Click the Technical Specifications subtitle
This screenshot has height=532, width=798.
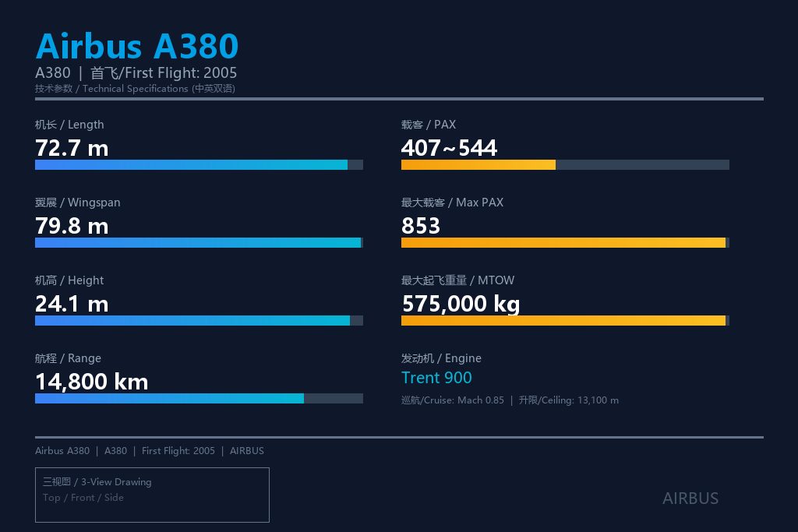(x=135, y=89)
